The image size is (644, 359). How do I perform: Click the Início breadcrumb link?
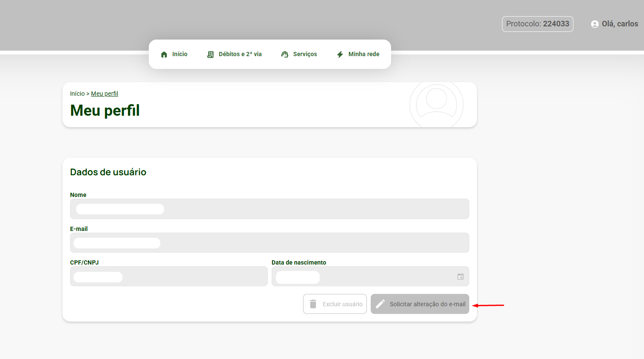[77, 94]
